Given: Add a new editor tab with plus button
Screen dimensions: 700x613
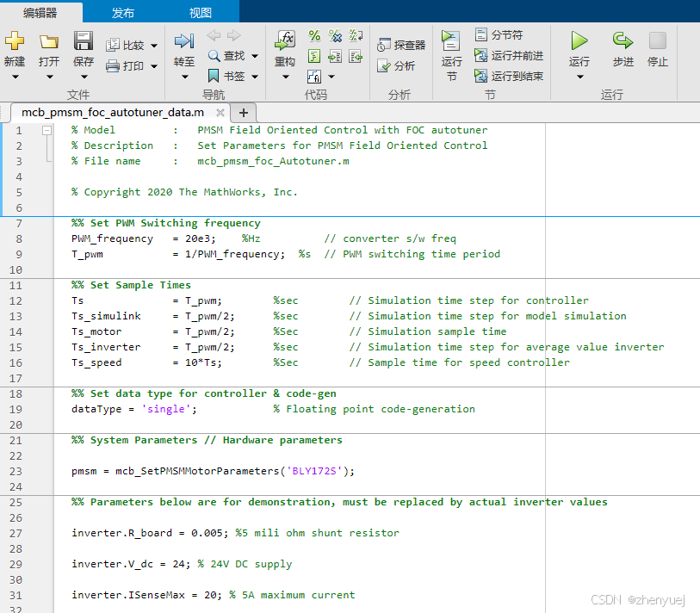Looking at the screenshot, I should [244, 113].
